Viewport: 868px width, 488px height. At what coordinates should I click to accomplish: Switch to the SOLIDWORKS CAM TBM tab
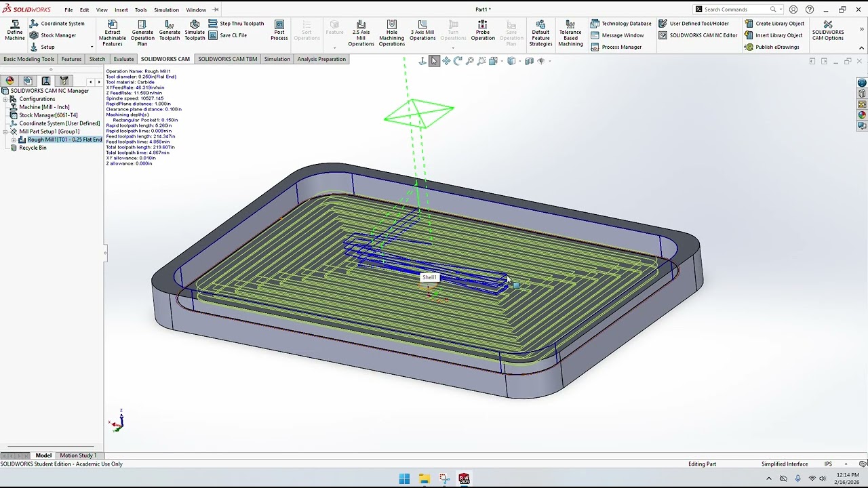(x=228, y=59)
